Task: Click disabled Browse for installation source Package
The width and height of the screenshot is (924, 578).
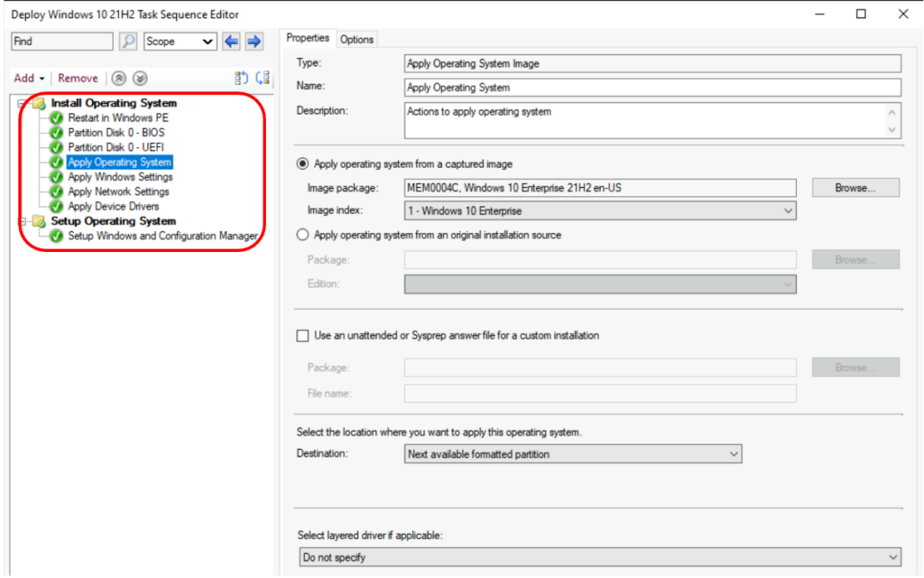Action: point(855,259)
